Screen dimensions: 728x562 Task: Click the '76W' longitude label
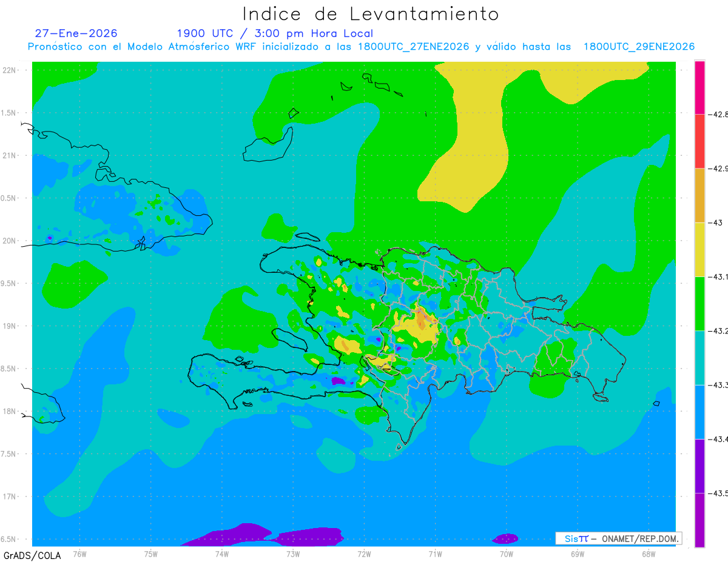(x=79, y=553)
